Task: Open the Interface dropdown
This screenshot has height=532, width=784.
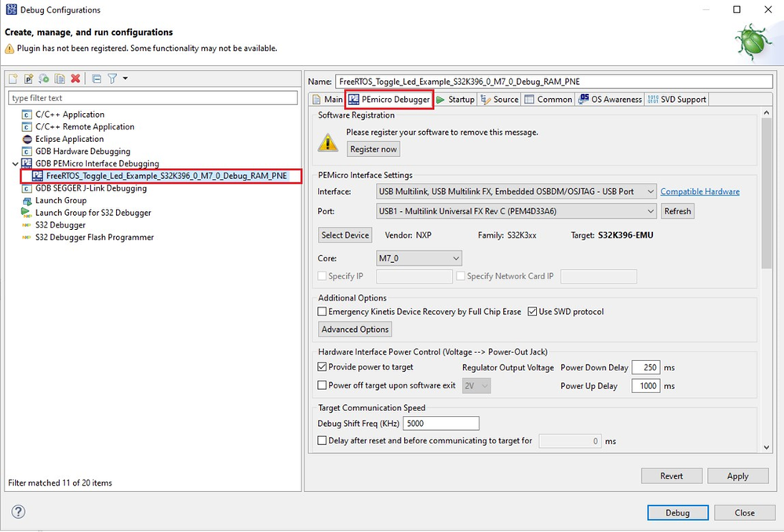Action: (516, 191)
